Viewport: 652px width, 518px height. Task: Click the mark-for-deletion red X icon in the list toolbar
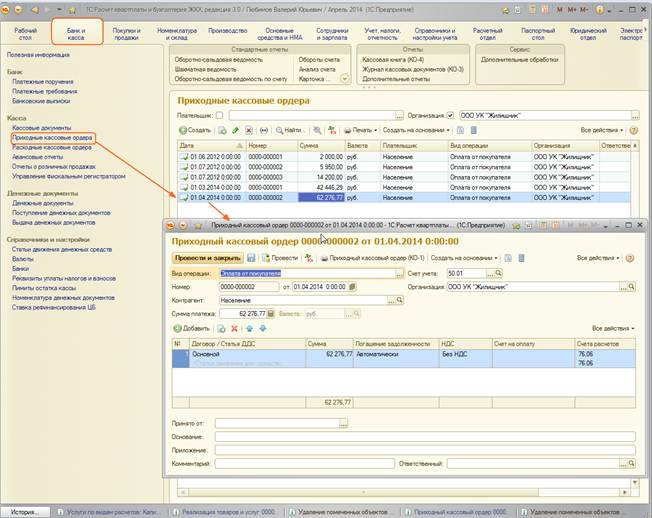click(x=249, y=131)
